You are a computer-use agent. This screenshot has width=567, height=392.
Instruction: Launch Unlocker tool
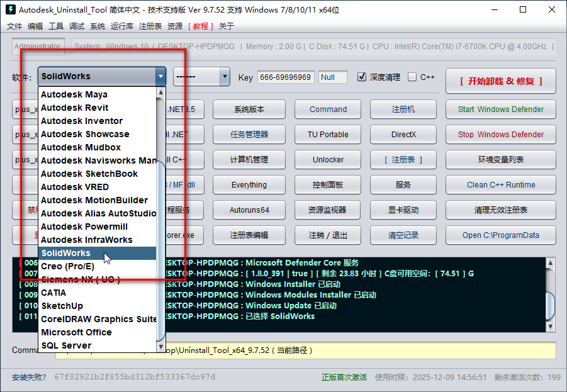328,159
